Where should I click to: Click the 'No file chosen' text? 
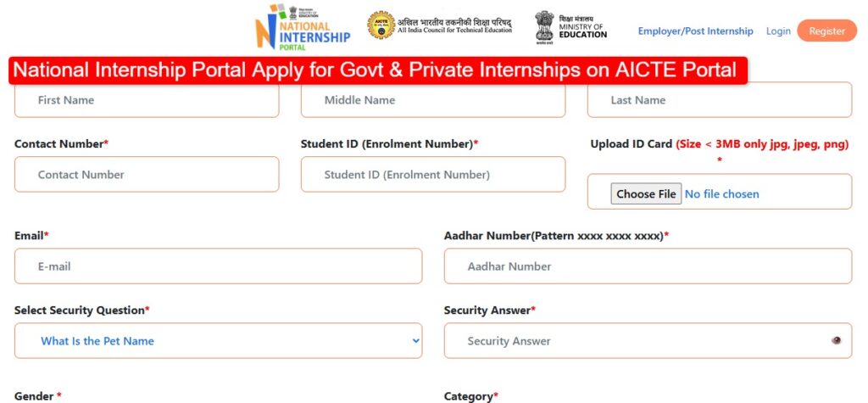[722, 194]
